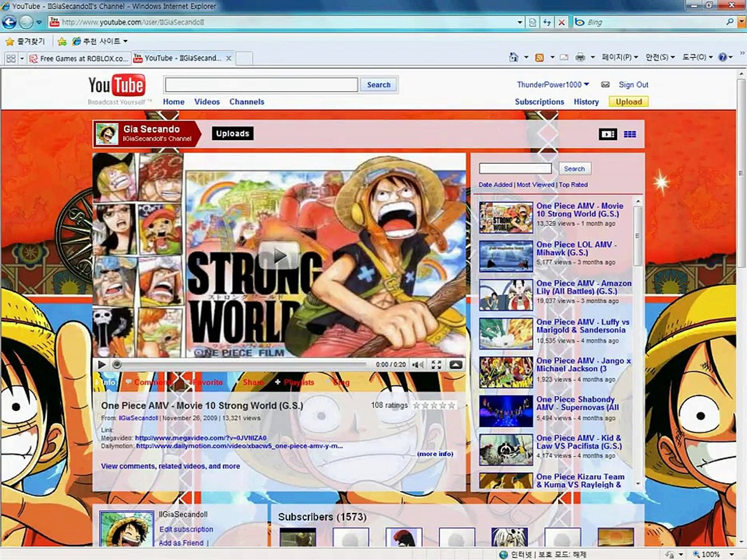
Task: Expand the address bar history dropdown
Action: (x=520, y=22)
